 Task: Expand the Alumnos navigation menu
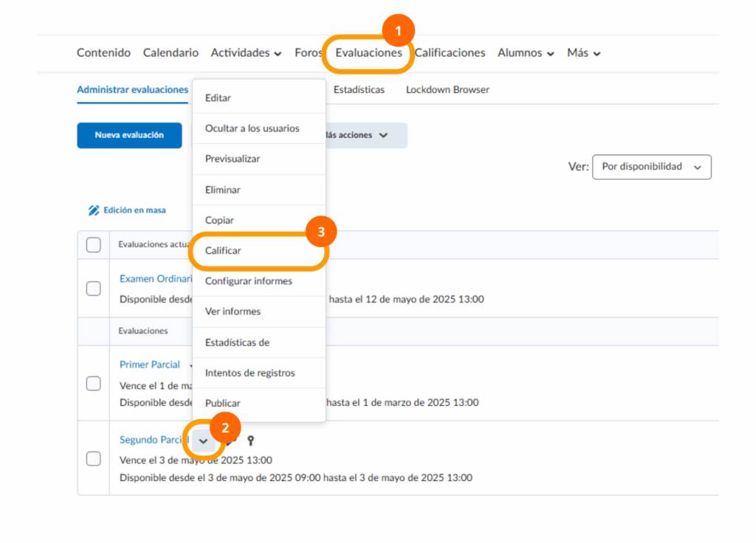(526, 53)
